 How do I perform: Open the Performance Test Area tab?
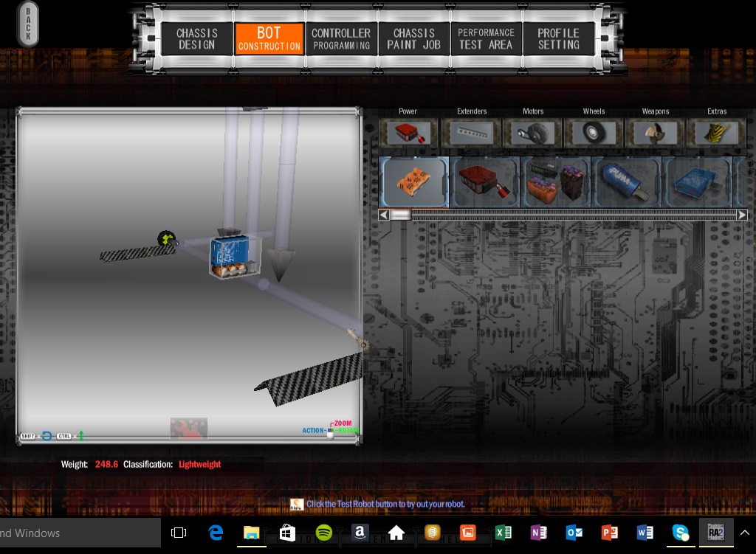tap(486, 39)
